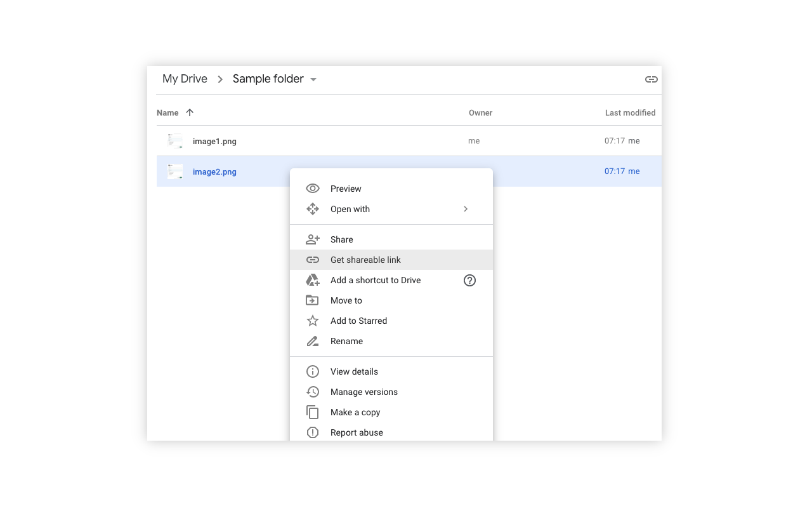Click the Move to folder icon
The height and width of the screenshot is (508, 812).
click(313, 300)
